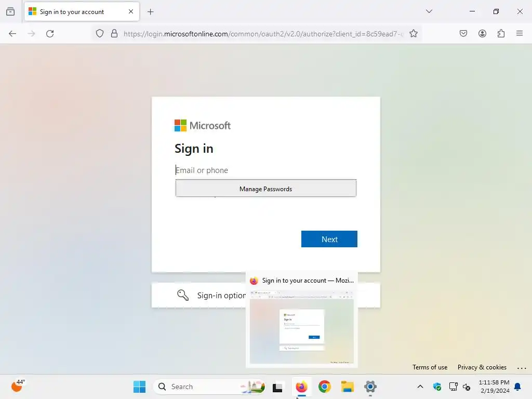Open the Privacy & cookies link

coord(482,367)
